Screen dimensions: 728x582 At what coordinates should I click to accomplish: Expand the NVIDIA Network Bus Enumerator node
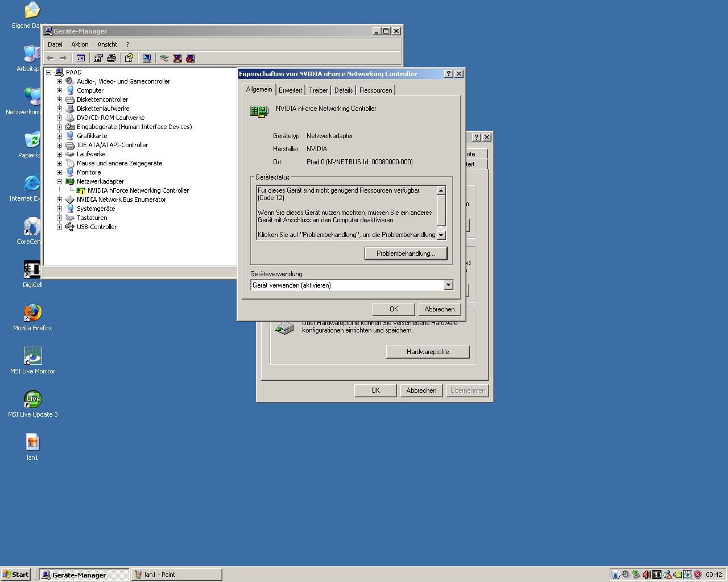click(59, 199)
